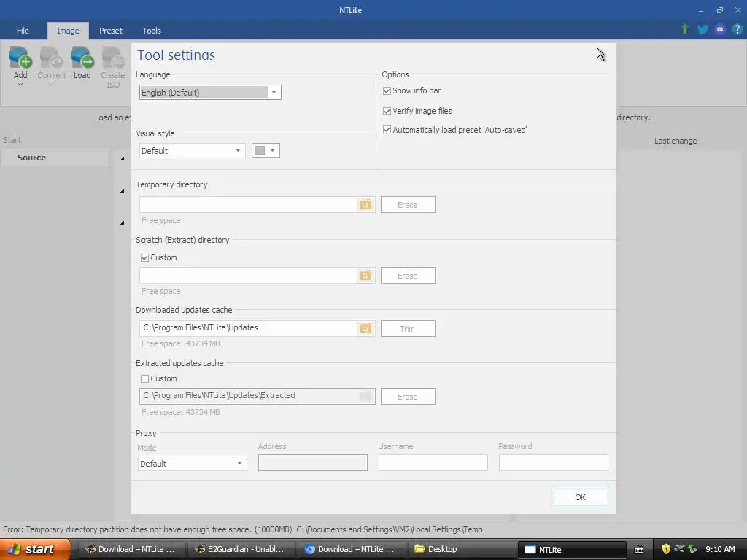Image resolution: width=747 pixels, height=560 pixels.
Task: Open the File menu
Action: click(23, 31)
